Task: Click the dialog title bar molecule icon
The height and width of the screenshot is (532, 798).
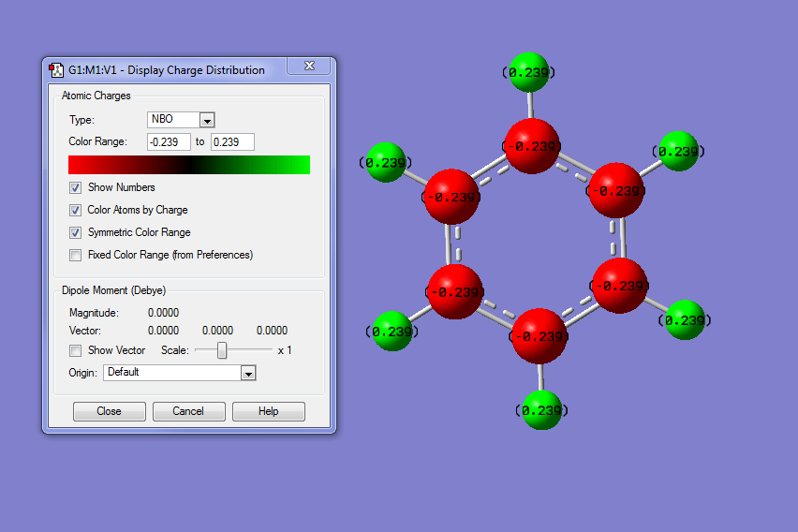Action: pos(56,69)
